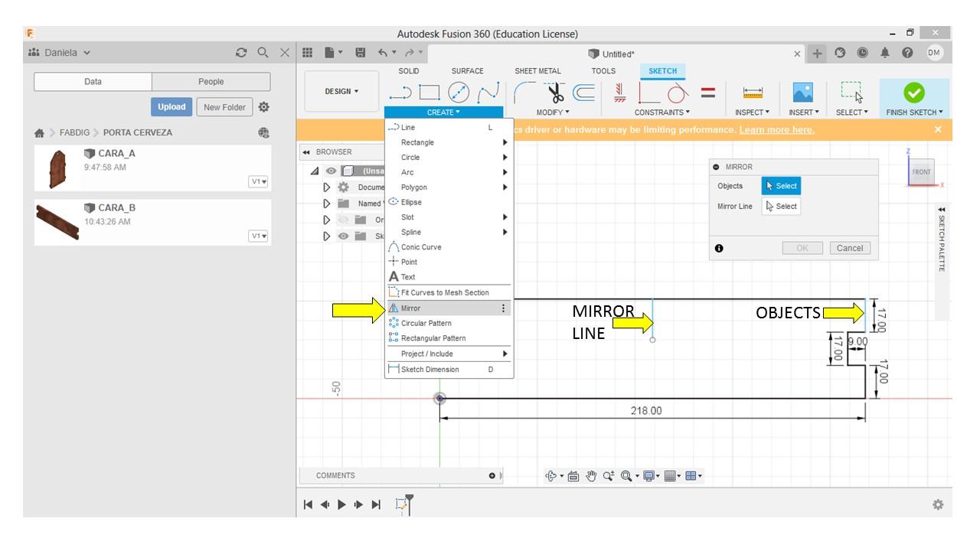
Task: Open the MODIFY dropdown menu
Action: (553, 112)
